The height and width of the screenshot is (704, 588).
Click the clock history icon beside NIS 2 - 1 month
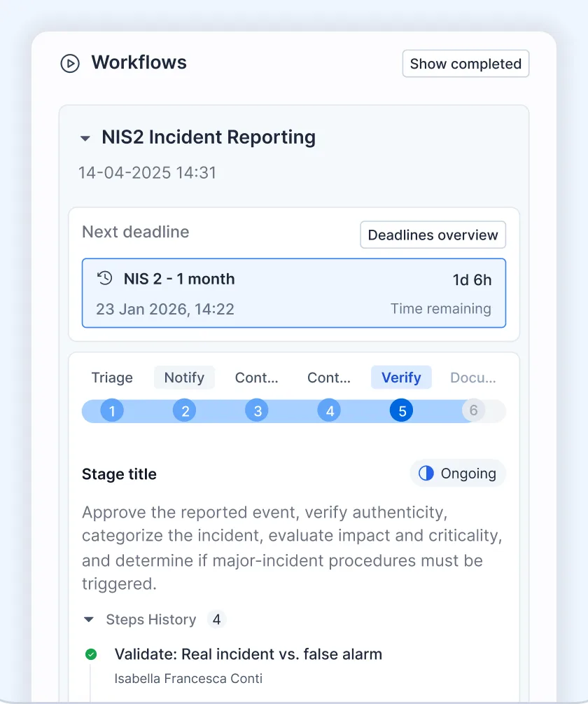pos(105,278)
